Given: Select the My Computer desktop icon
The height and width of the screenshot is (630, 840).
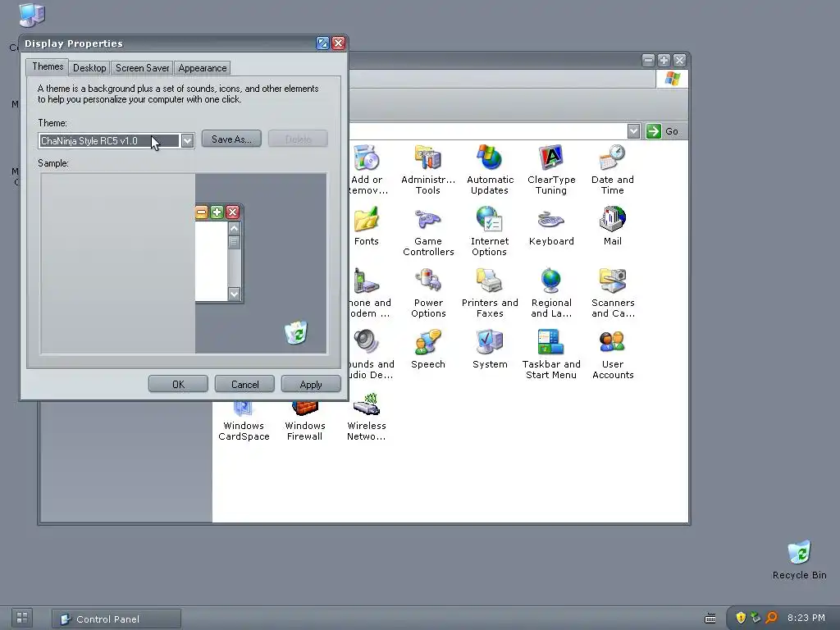Looking at the screenshot, I should coord(32,15).
